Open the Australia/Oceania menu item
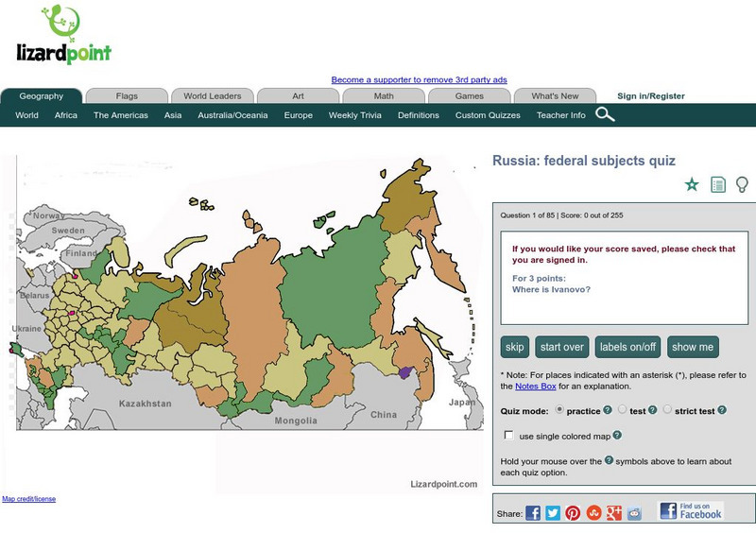 pyautogui.click(x=232, y=115)
